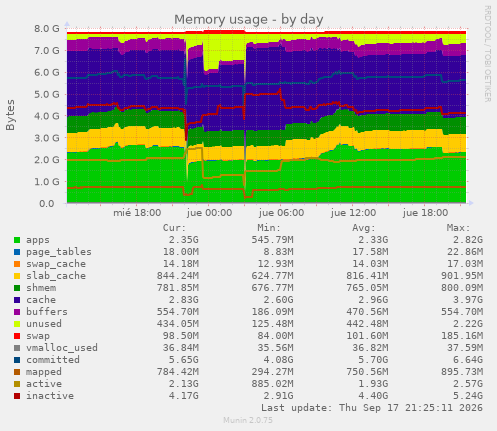Screen dimensions: 497x431
Task: Click the buffers current value 554.70M
Action: pyautogui.click(x=178, y=312)
